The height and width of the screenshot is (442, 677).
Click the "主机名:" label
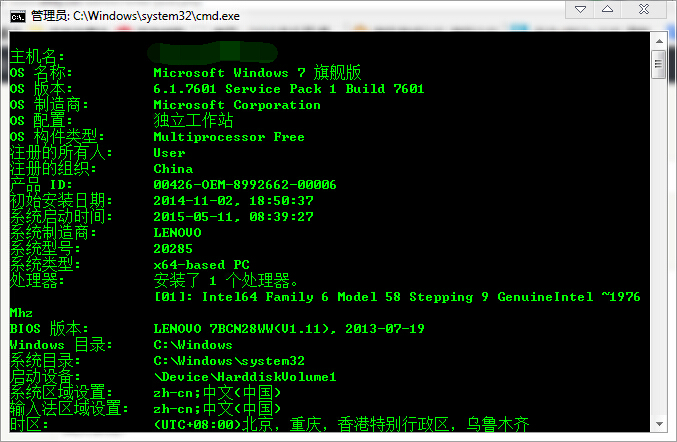[x=37, y=57]
